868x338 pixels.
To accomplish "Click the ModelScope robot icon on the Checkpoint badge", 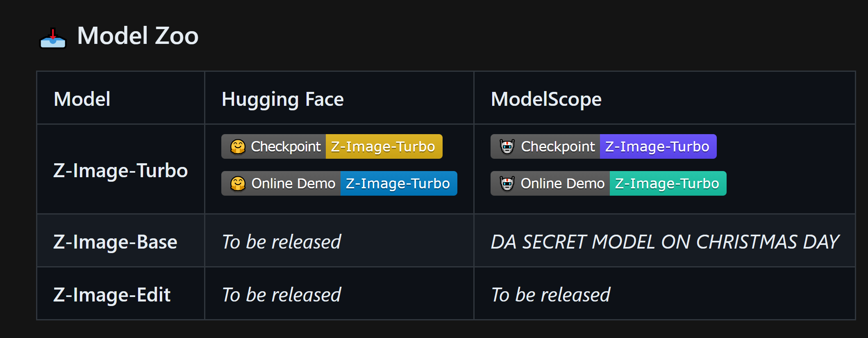I will [507, 146].
